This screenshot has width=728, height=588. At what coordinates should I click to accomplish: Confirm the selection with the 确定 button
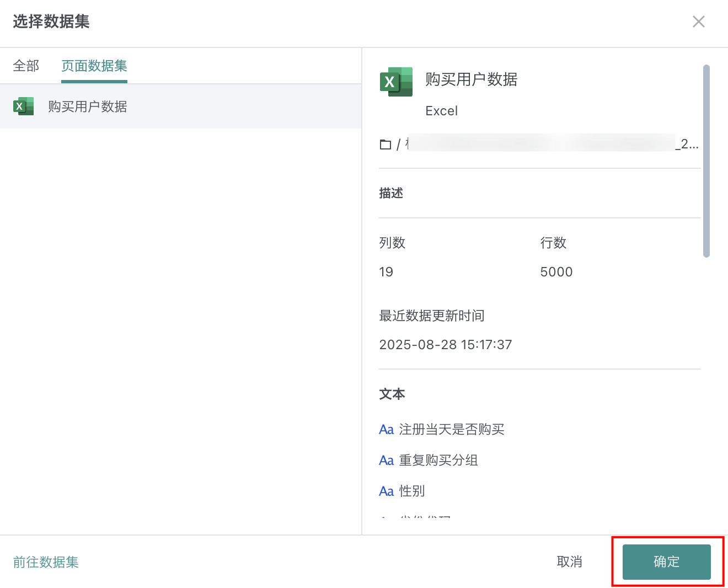tap(666, 562)
